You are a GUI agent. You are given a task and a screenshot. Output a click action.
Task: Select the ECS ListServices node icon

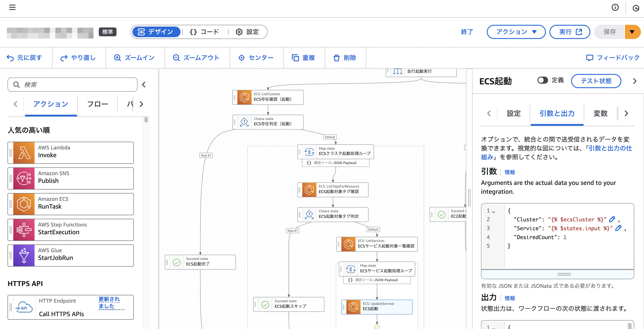coord(348,244)
